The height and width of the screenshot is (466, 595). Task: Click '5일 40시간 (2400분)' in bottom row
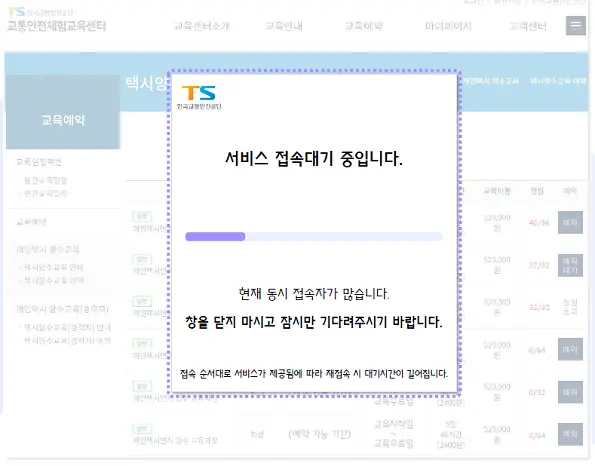coord(450,435)
